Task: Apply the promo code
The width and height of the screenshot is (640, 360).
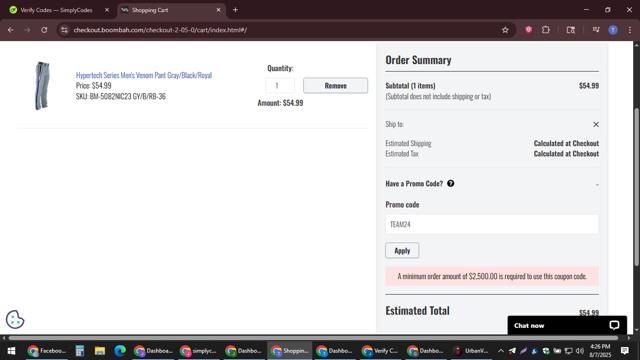Action: [x=402, y=251]
